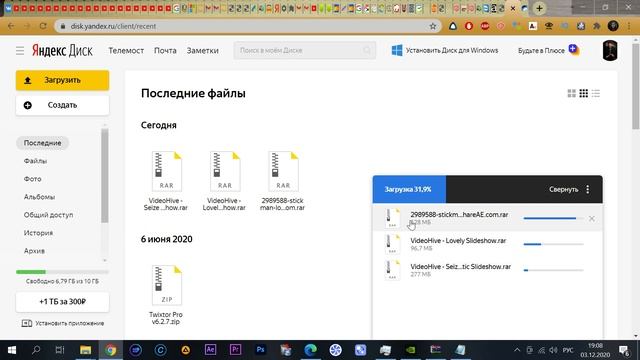Select VideoHive - Seize...how.rar file

(166, 181)
